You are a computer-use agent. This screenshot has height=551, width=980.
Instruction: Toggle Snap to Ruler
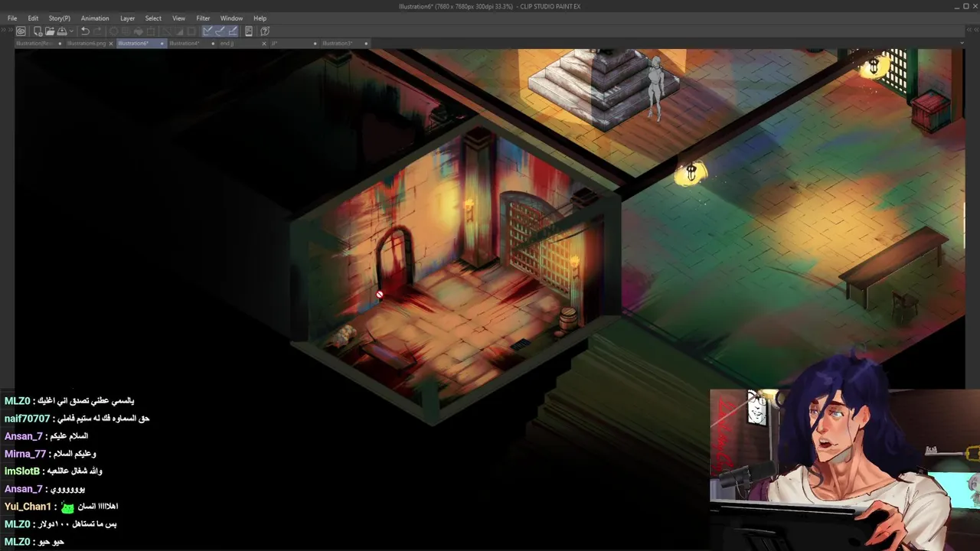pyautogui.click(x=207, y=31)
